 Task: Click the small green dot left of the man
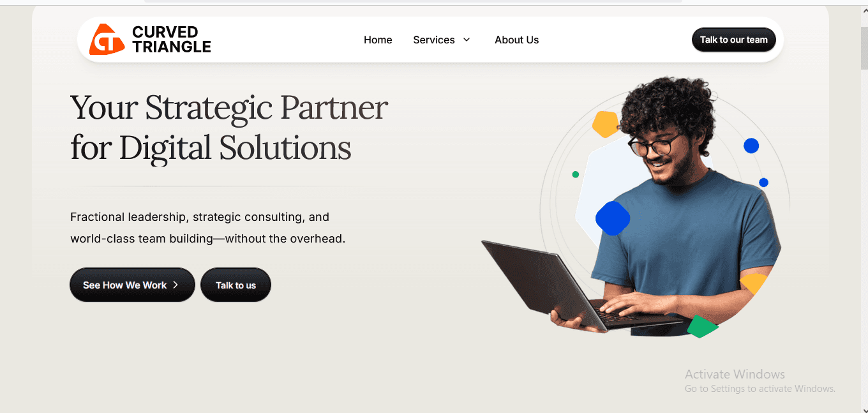[x=576, y=174]
